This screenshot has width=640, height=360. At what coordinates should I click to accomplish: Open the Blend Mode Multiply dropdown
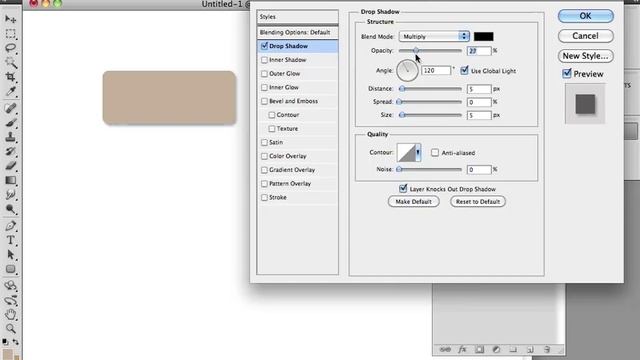pos(434,36)
